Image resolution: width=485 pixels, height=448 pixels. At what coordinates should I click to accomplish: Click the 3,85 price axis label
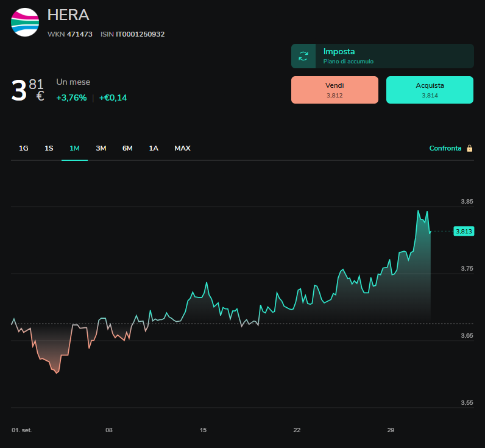[467, 201]
